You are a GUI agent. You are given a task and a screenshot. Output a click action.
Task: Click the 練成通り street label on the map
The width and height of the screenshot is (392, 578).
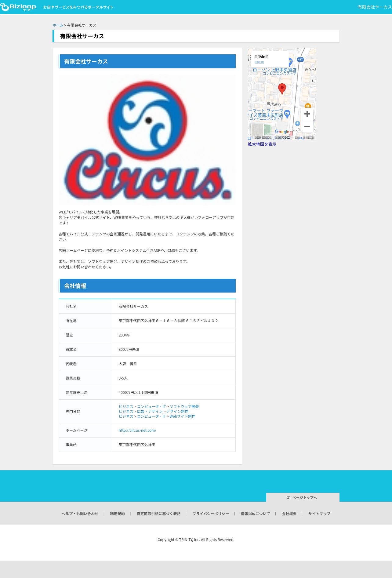click(x=274, y=104)
